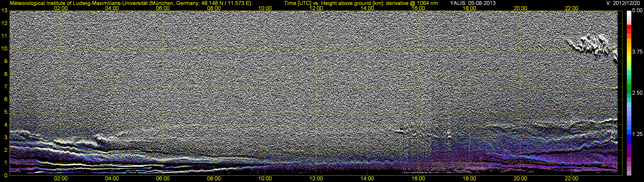Click the 18:00 label on the bottom time axis
Image resolution: width=644 pixels, height=182 pixels.
pyautogui.click(x=469, y=179)
